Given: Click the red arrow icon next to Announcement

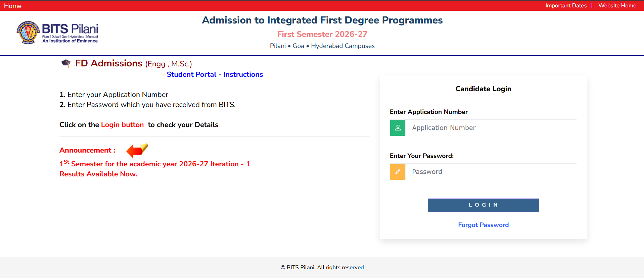Looking at the screenshot, I should click(x=137, y=150).
